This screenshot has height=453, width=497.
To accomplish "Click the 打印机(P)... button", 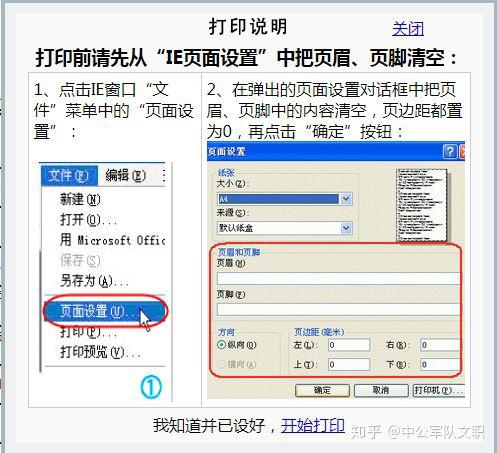I will tap(439, 390).
